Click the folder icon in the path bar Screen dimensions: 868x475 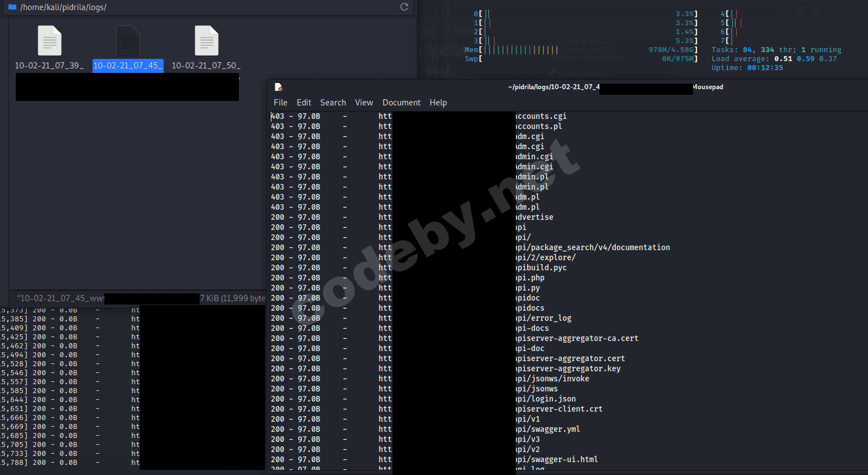click(x=12, y=7)
